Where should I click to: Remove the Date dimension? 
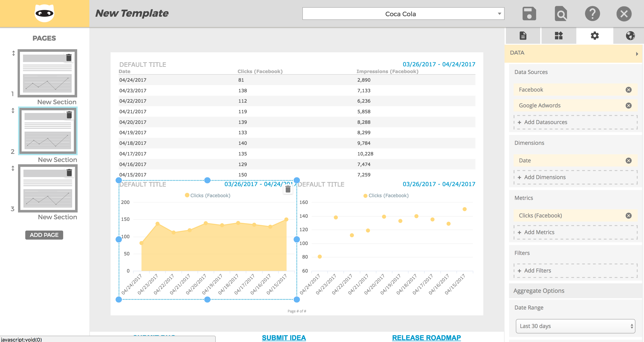[628, 160]
